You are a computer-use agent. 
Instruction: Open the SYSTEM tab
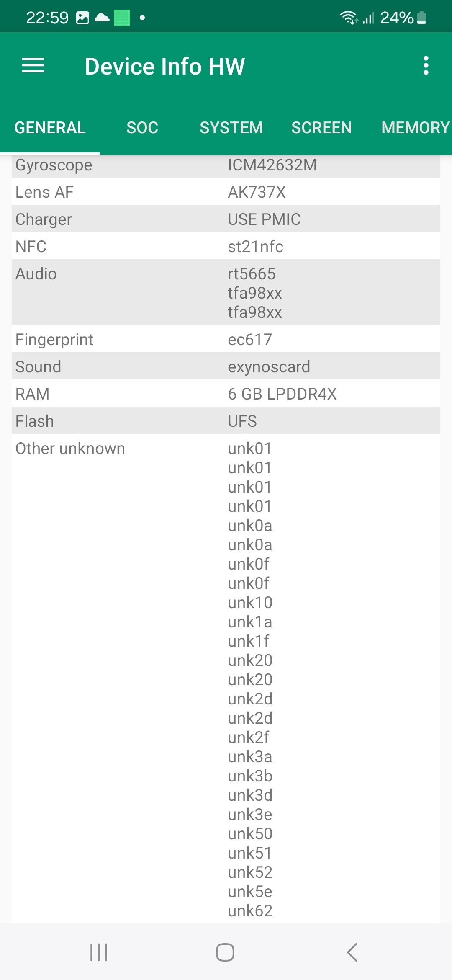pyautogui.click(x=231, y=128)
